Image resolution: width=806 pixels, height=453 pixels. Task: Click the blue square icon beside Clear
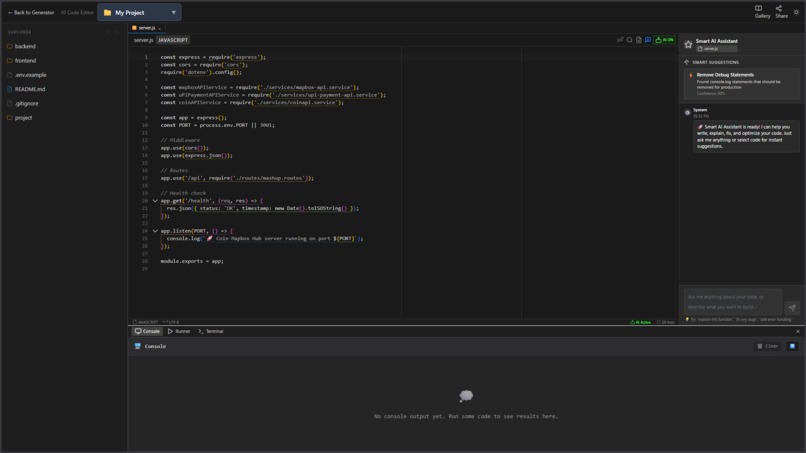(792, 347)
